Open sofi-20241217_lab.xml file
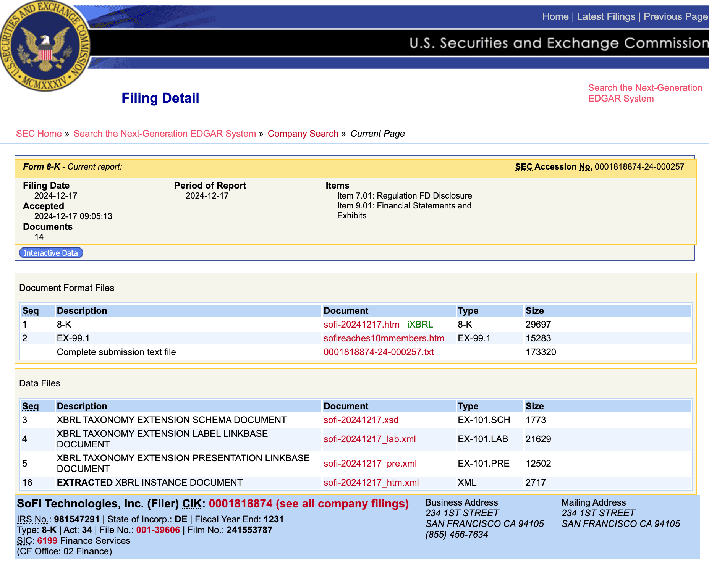The width and height of the screenshot is (709, 588). tap(370, 439)
